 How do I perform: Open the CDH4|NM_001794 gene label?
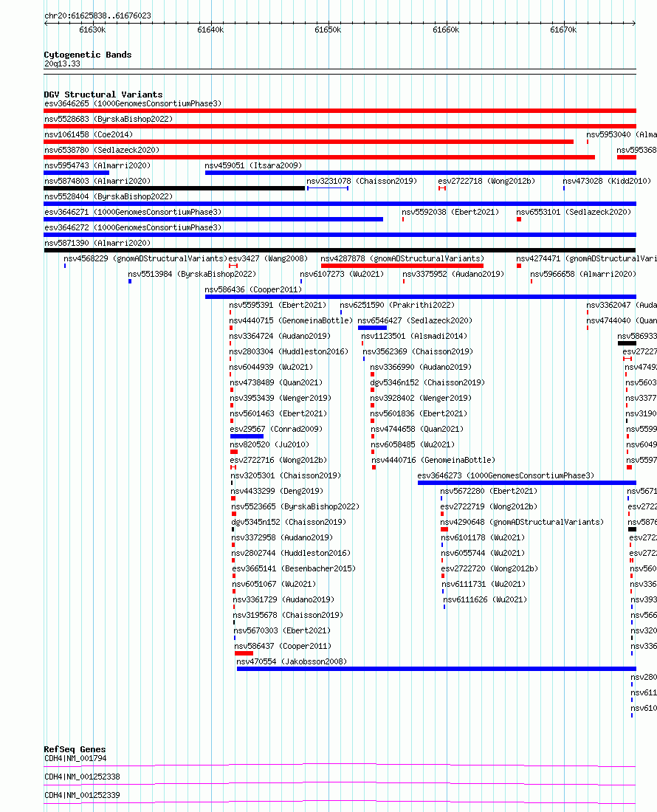click(75, 759)
